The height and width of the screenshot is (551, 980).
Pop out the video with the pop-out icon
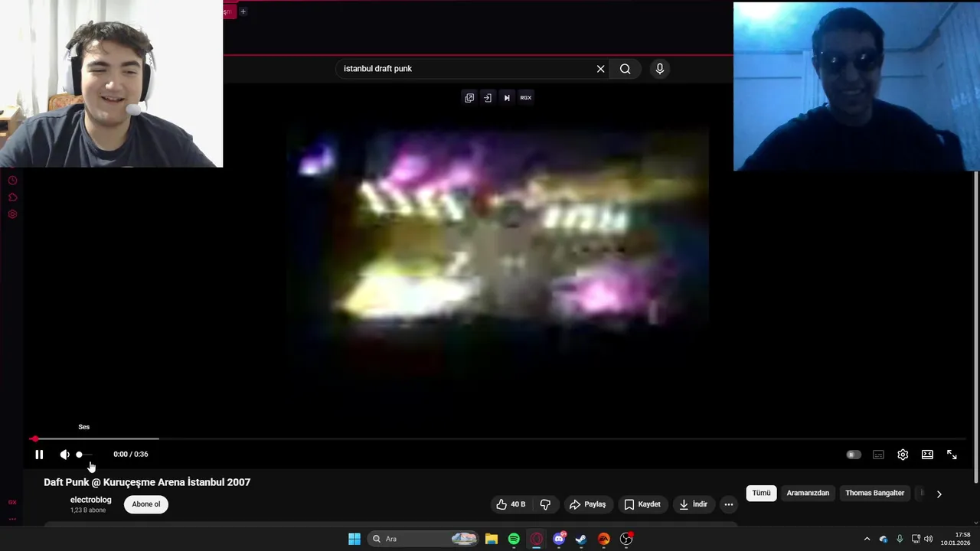469,98
